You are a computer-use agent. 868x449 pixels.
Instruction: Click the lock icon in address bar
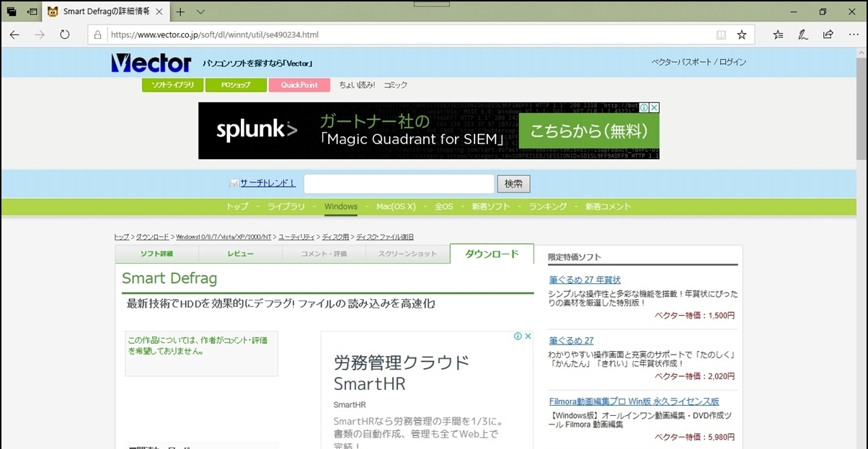point(98,35)
